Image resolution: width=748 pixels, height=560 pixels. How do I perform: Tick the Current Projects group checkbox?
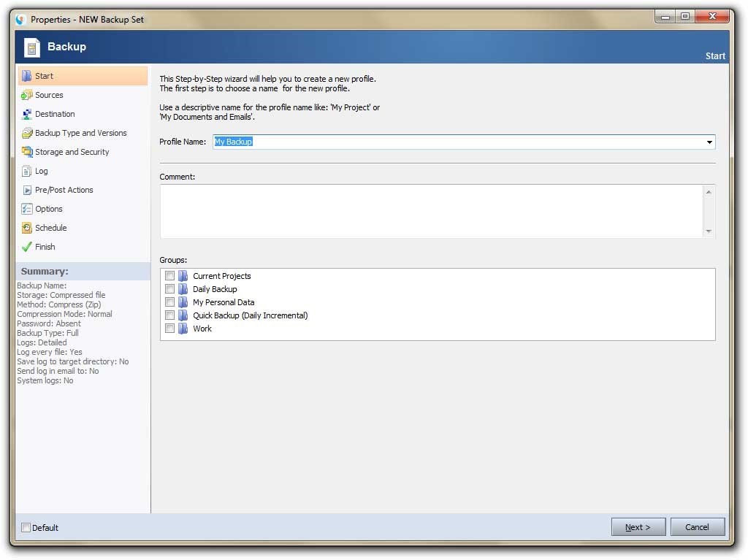169,276
